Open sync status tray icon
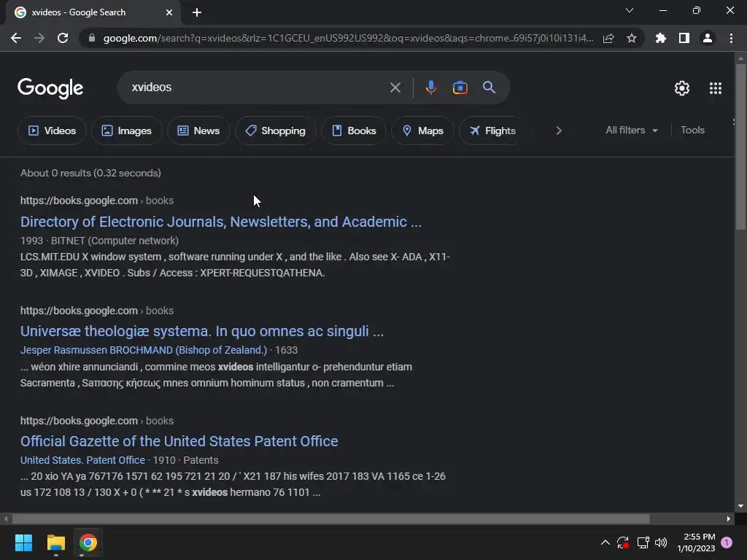The width and height of the screenshot is (747, 560). [623, 542]
